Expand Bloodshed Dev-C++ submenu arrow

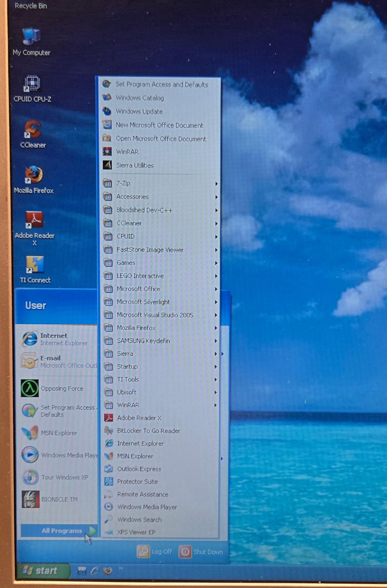pyautogui.click(x=216, y=210)
